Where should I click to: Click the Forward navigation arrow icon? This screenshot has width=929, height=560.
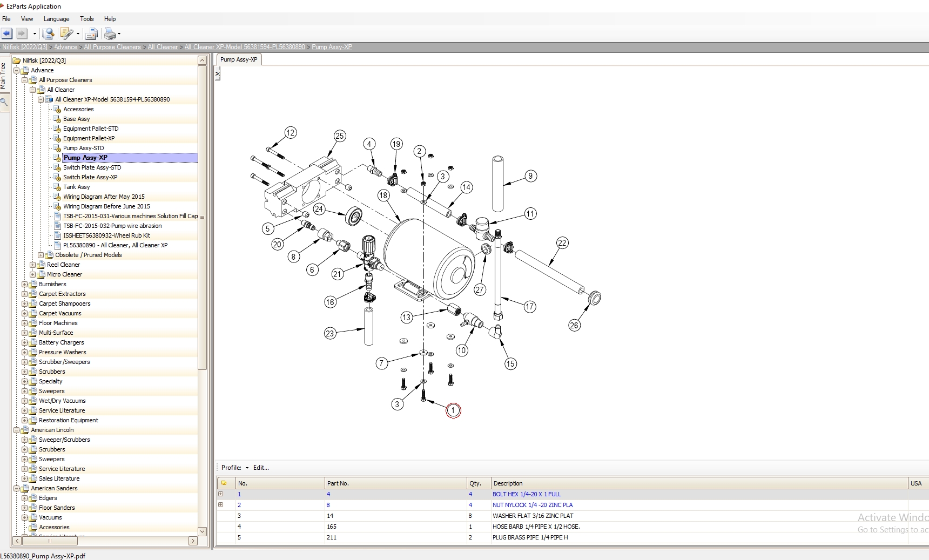pyautogui.click(x=22, y=33)
